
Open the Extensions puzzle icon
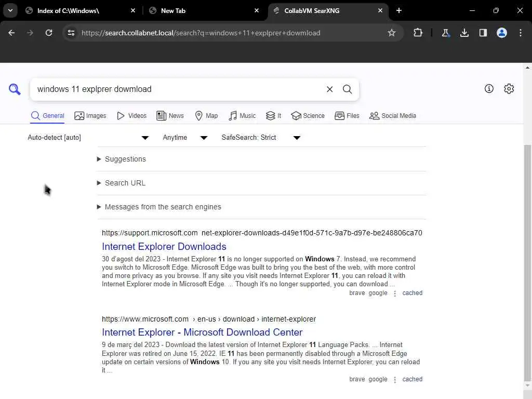tap(418, 33)
